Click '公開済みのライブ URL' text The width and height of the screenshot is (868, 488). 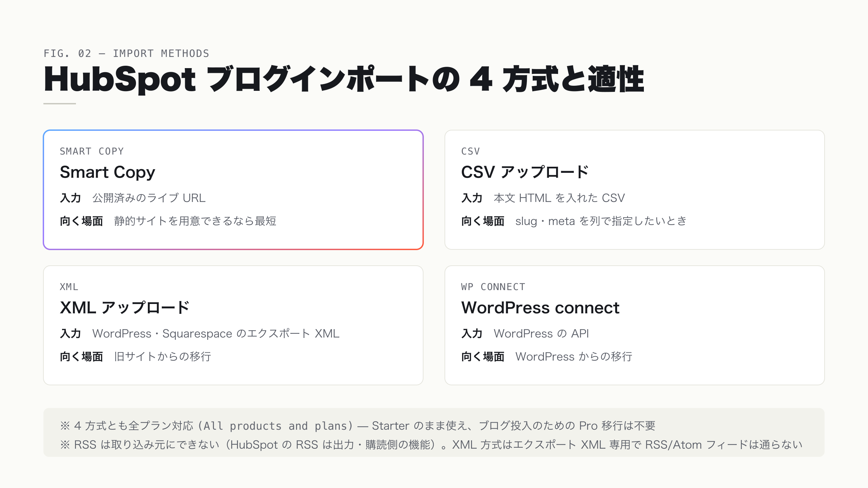click(149, 198)
